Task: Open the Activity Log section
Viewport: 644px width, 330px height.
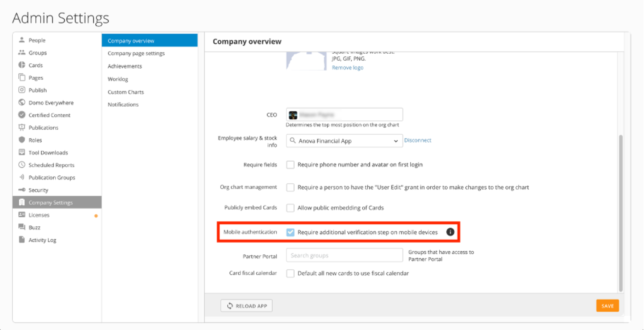Action: coord(42,240)
